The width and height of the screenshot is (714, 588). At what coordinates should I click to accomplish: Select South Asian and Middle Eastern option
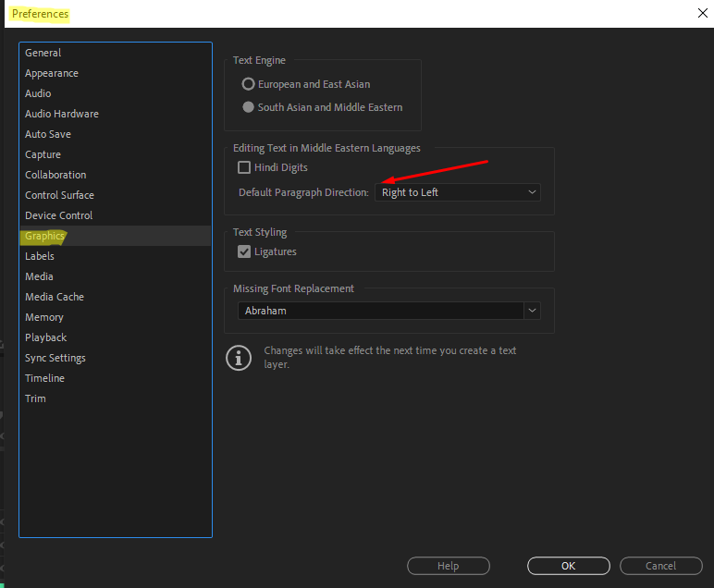pos(248,107)
